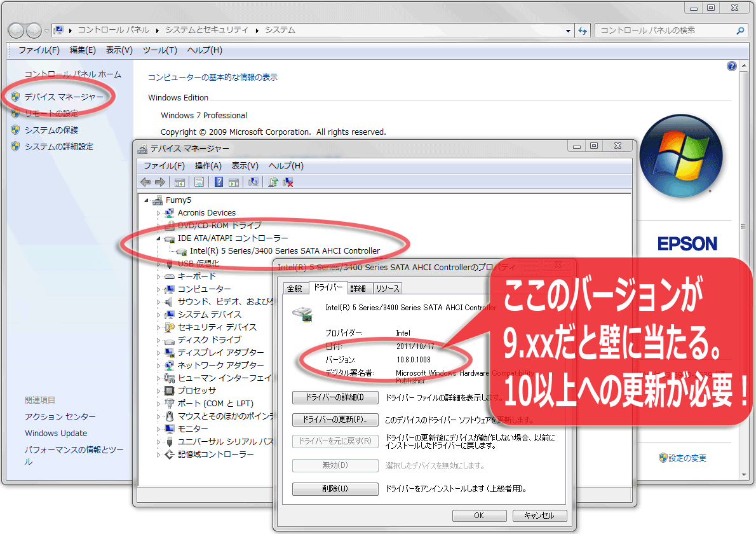Viewport: 756px width, 534px height.
Task: Click the ドライバーの詳細(I) button
Action: coord(335,397)
